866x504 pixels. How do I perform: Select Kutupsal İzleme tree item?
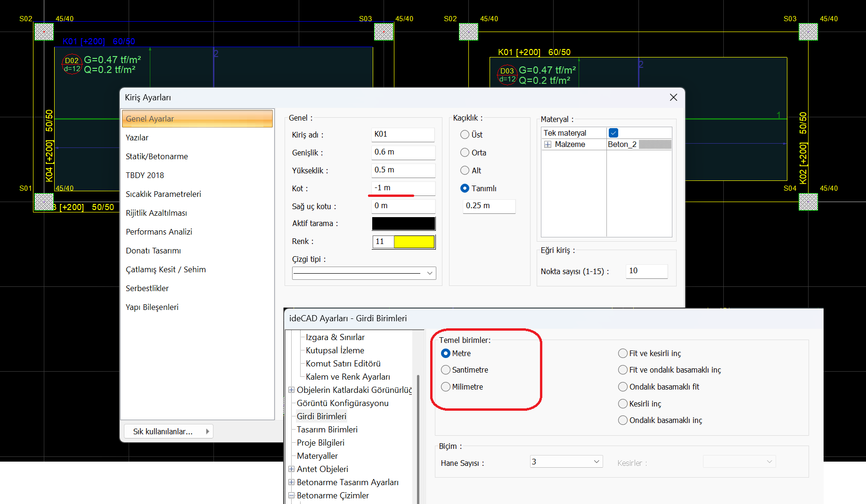tap(335, 350)
